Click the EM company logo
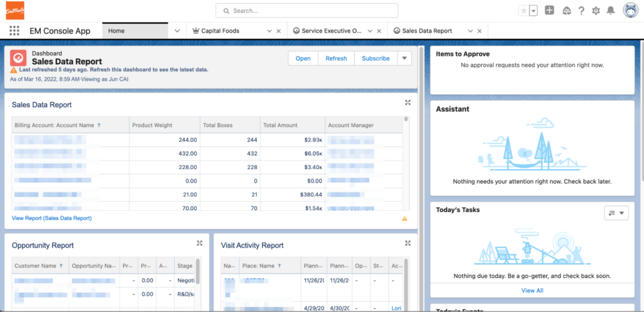 15,10
